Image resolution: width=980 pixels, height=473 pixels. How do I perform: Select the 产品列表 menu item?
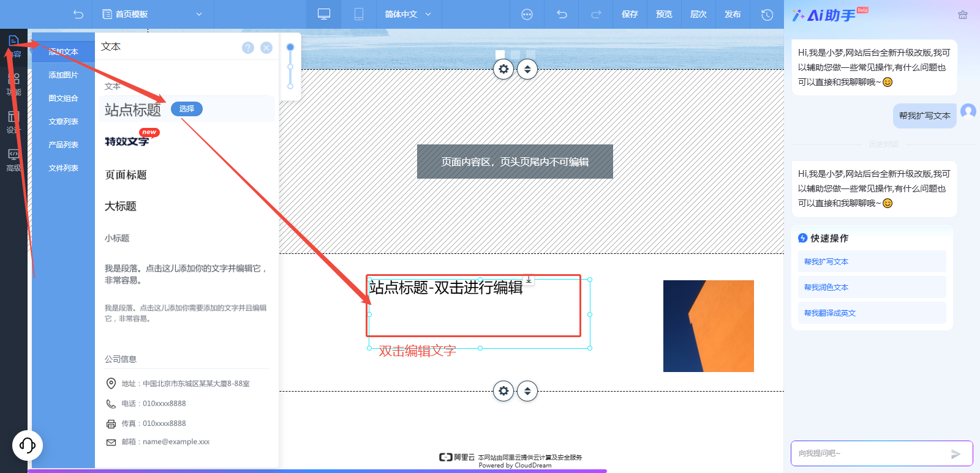[64, 145]
